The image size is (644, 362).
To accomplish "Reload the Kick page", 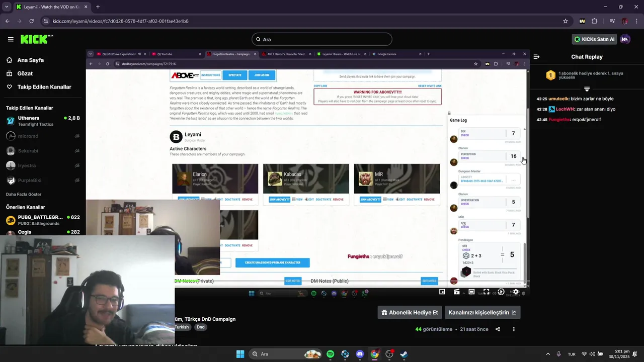I will coord(31,21).
